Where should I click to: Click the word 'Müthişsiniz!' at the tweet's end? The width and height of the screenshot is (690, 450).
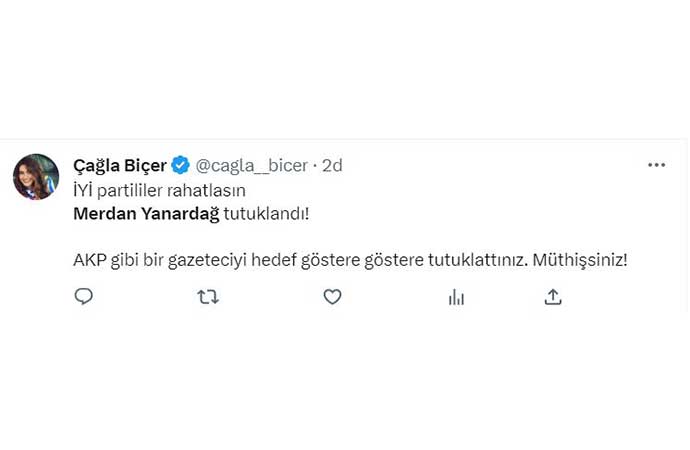pos(580,260)
